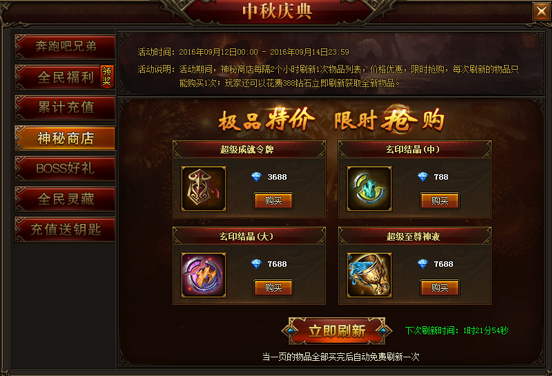This screenshot has width=552, height=376.
Task: Click the 超级成就令牌 item icon
Action: click(203, 189)
